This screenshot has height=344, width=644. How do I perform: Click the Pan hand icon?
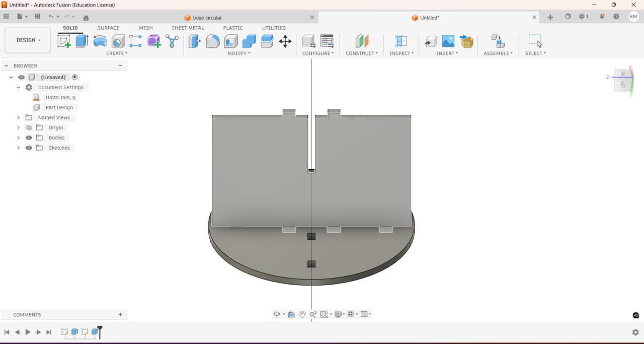coord(302,314)
